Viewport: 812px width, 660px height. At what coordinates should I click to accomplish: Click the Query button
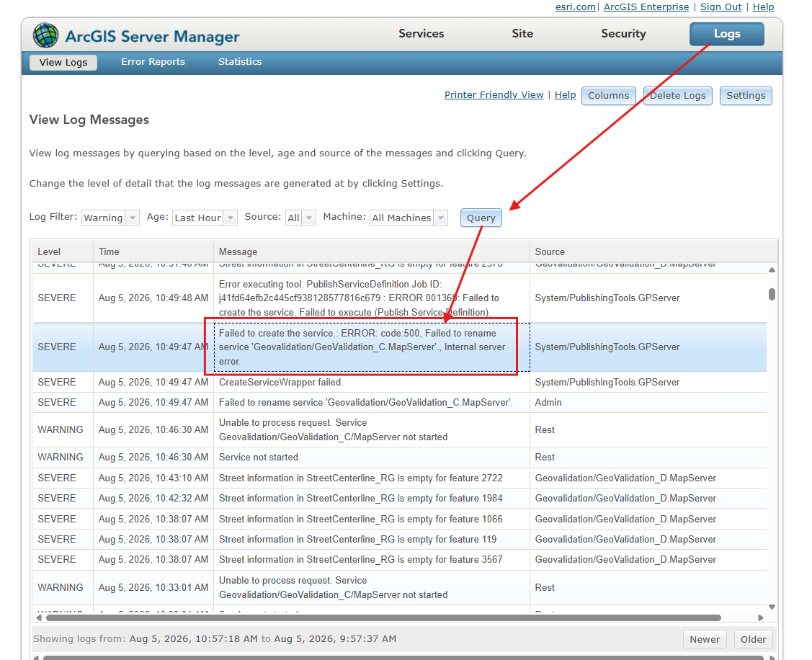coord(481,218)
